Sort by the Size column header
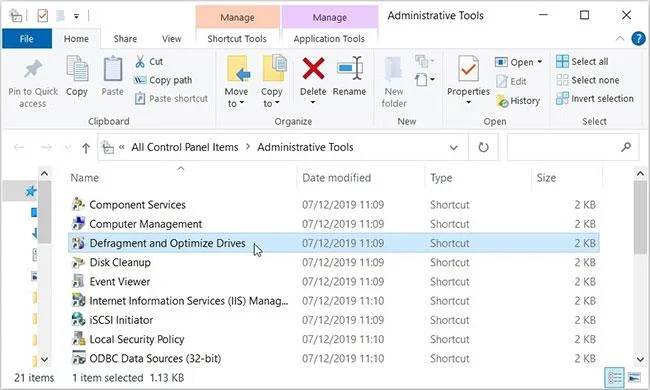 click(x=546, y=178)
